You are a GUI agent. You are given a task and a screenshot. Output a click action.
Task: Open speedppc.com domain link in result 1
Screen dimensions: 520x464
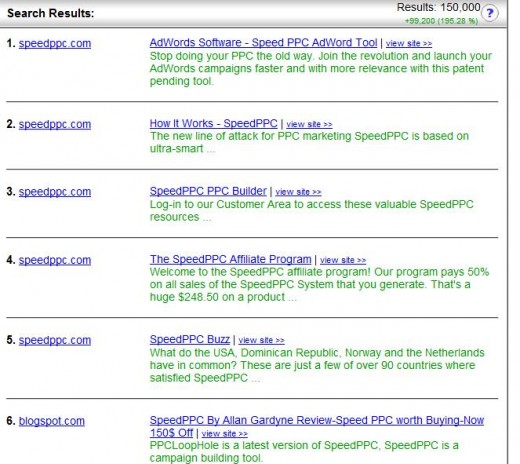(55, 43)
